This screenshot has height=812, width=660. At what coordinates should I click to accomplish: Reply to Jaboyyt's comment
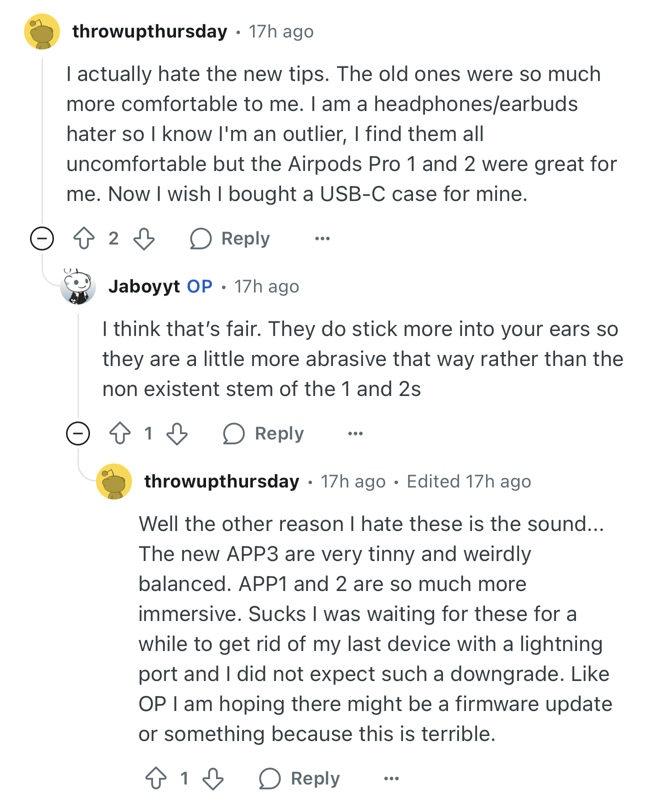coord(263,433)
